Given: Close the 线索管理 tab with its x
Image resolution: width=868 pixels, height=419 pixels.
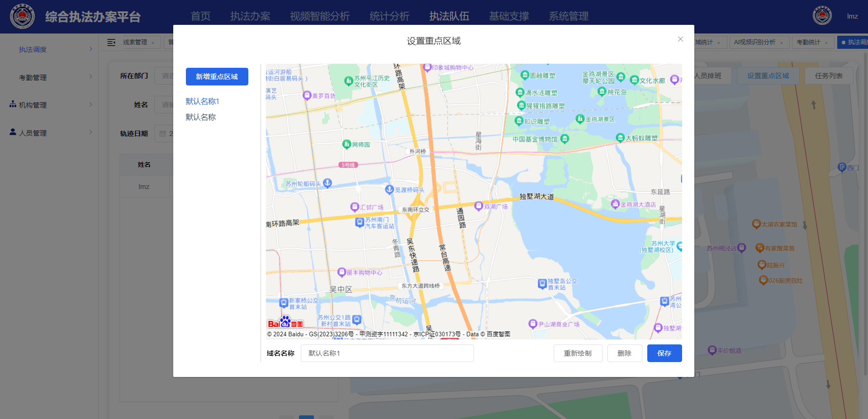Looking at the screenshot, I should click(153, 42).
